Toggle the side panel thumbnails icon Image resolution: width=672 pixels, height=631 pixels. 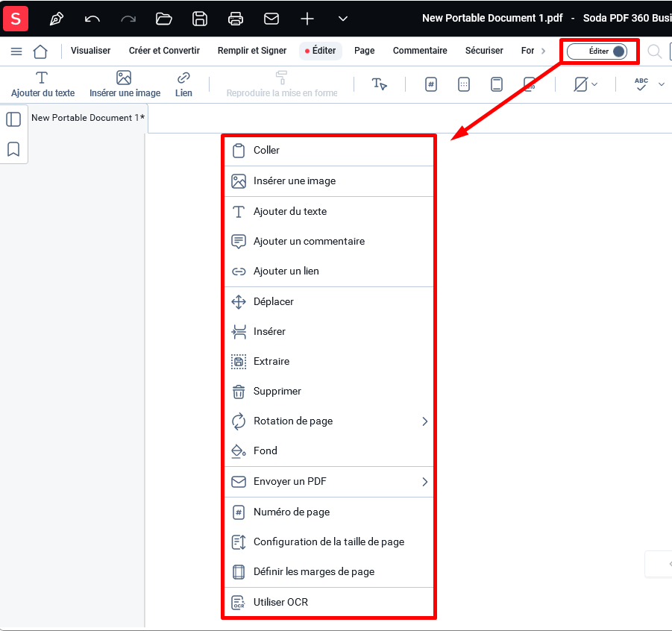(x=13, y=119)
